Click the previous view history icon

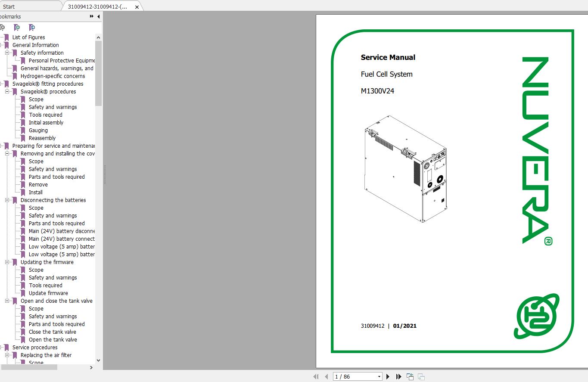point(410,376)
